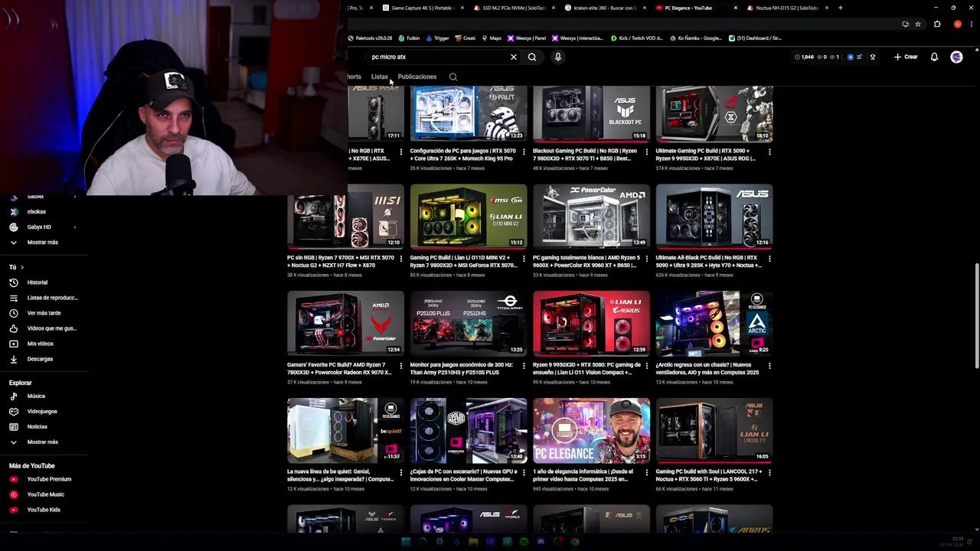Open Videos que me gustan thumbs-up icon

pos(14,328)
